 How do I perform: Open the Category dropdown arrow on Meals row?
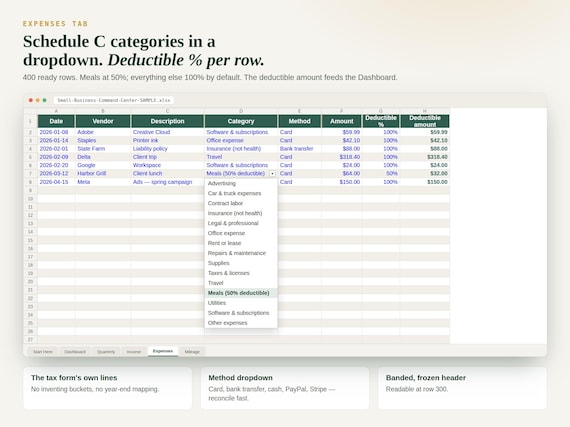point(272,174)
